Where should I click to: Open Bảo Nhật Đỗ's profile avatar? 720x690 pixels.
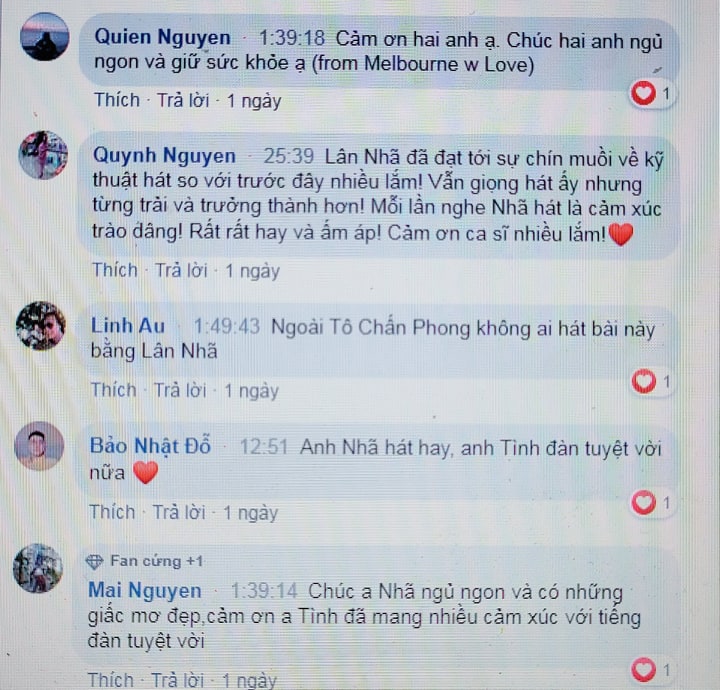click(39, 446)
